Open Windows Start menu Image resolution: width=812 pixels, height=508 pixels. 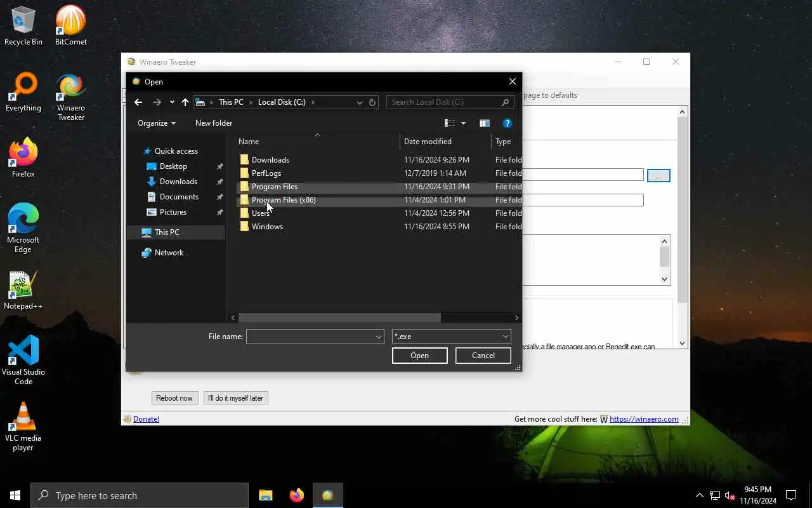pyautogui.click(x=15, y=495)
